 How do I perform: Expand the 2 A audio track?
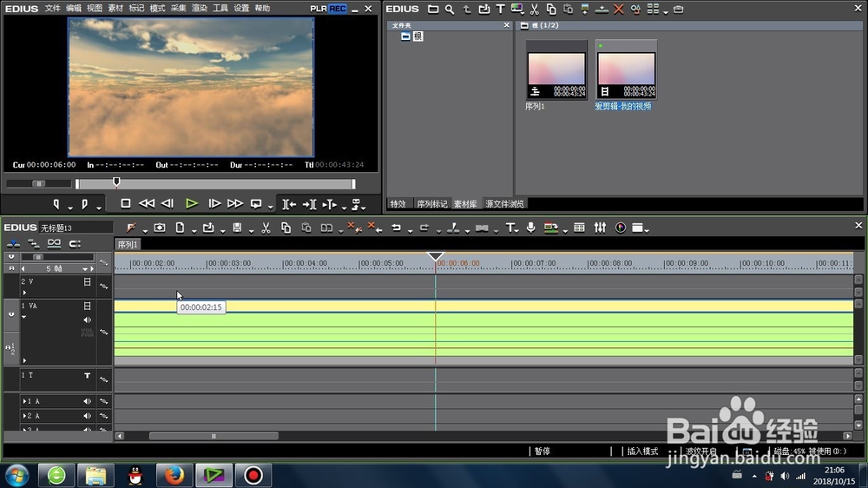tap(25, 415)
